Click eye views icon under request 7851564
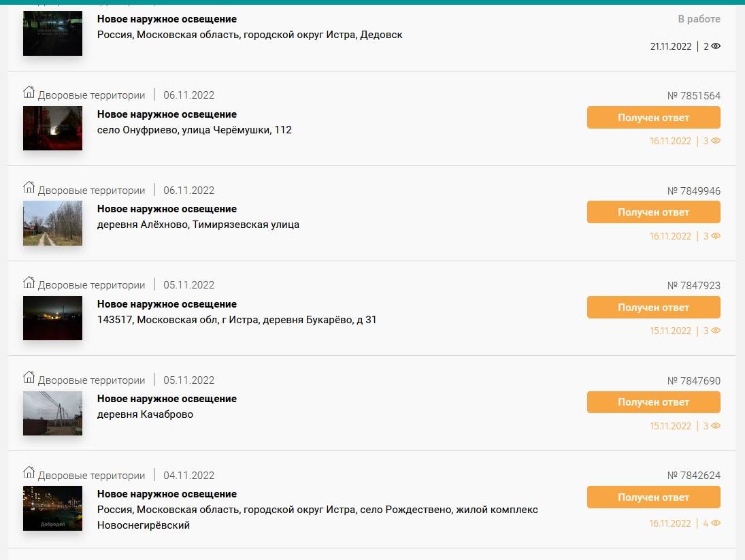The width and height of the screenshot is (745, 560). [716, 141]
